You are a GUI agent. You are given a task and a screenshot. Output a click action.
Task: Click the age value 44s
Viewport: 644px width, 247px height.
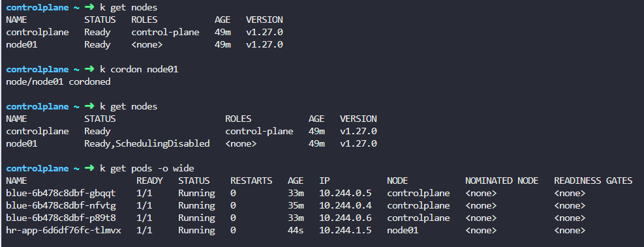[x=296, y=231]
